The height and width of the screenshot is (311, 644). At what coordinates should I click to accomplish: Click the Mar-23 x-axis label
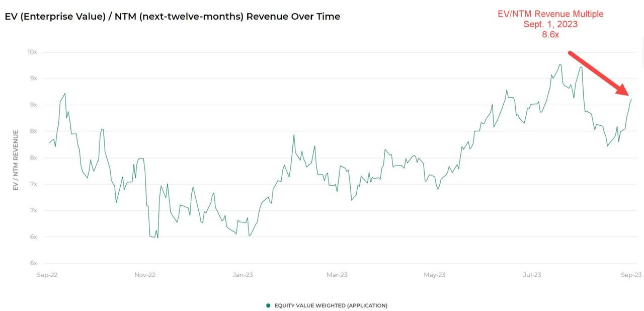[337, 275]
